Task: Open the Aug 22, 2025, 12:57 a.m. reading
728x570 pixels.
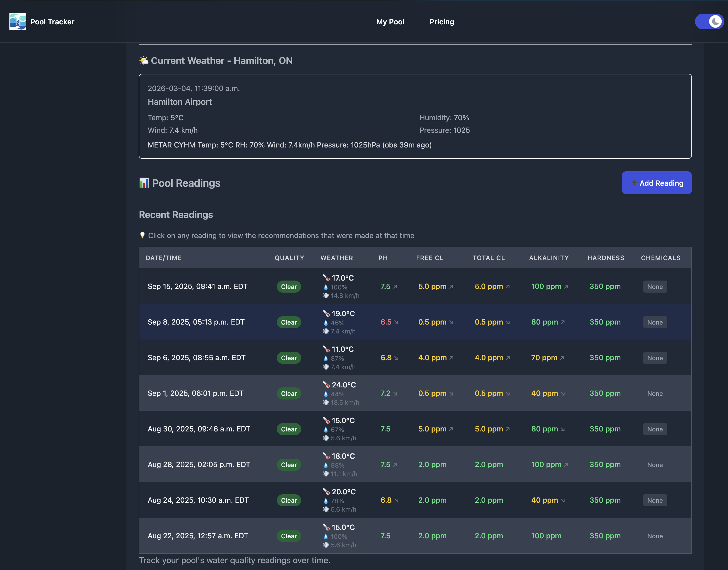Action: [x=415, y=536]
